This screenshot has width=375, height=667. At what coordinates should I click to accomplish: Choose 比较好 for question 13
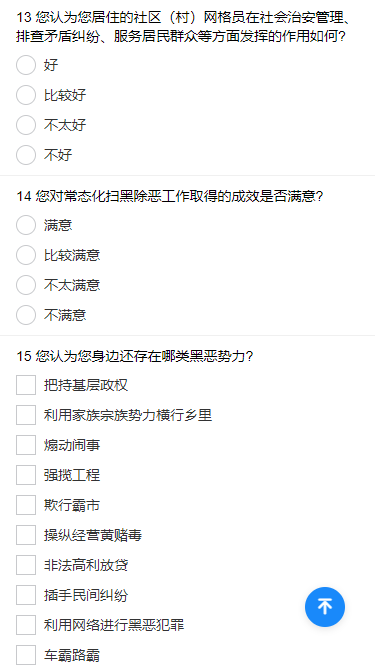26,95
